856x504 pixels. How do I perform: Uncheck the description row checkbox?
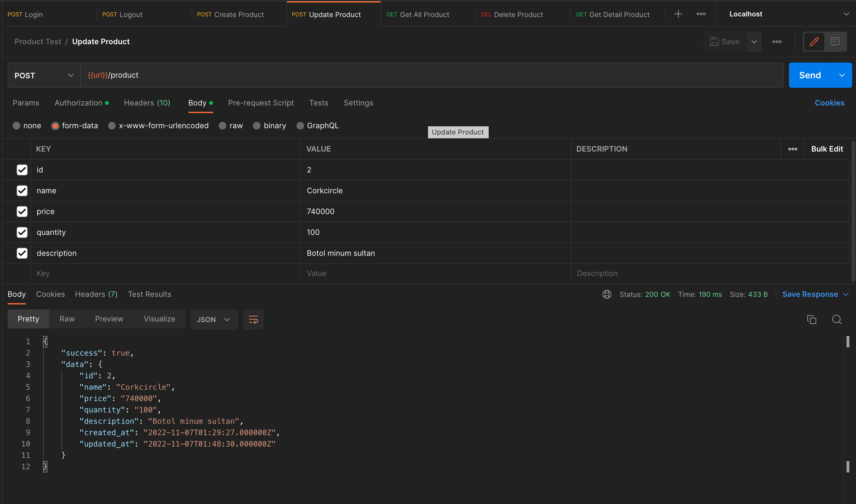[x=22, y=253]
